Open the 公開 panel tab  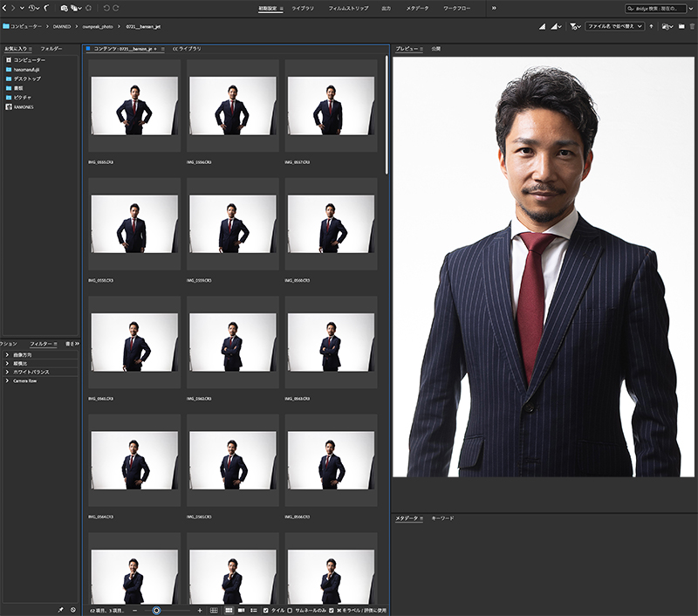coord(436,49)
